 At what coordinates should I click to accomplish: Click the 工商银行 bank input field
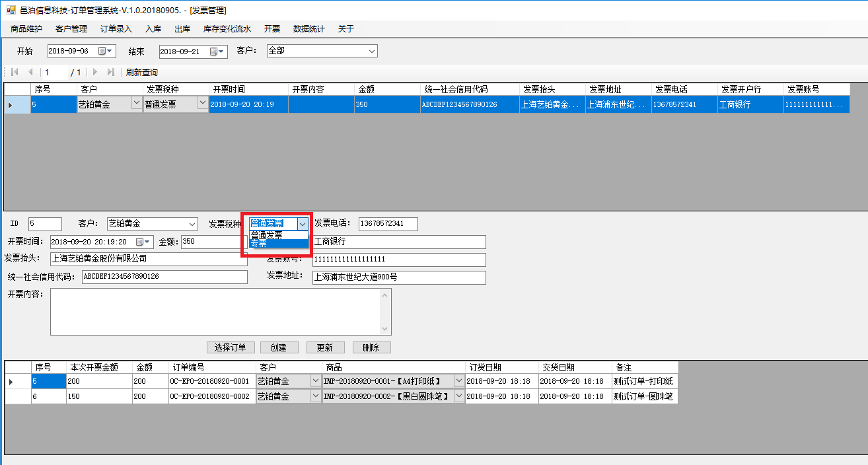click(399, 242)
